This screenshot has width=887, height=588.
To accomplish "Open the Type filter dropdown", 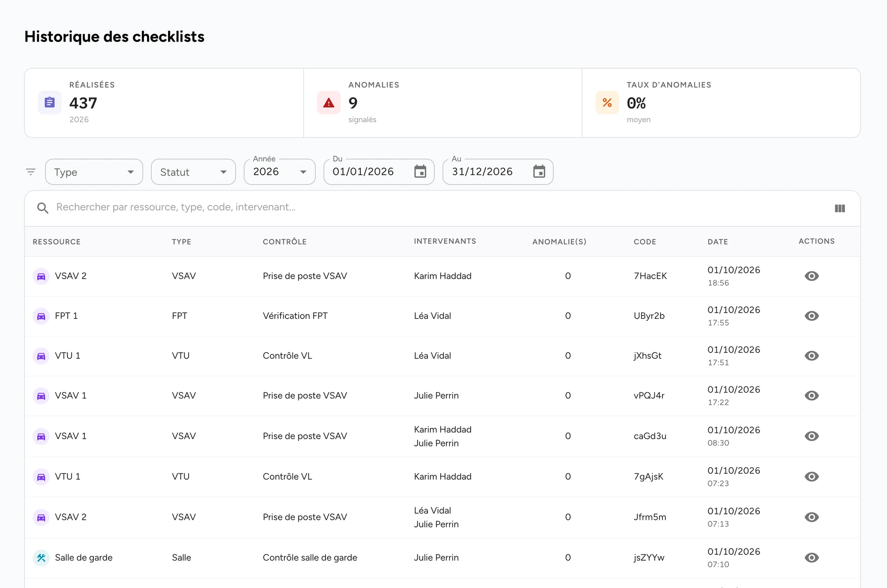I will click(94, 172).
